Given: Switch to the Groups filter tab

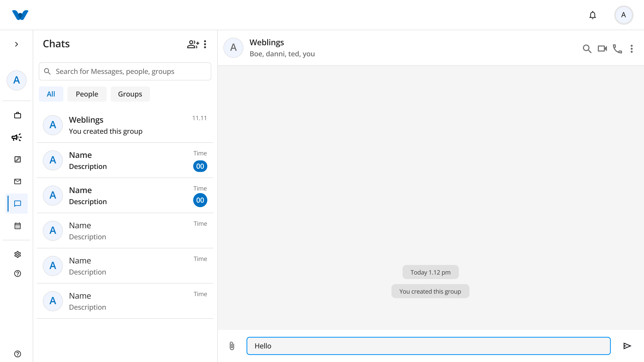Looking at the screenshot, I should click(x=130, y=94).
